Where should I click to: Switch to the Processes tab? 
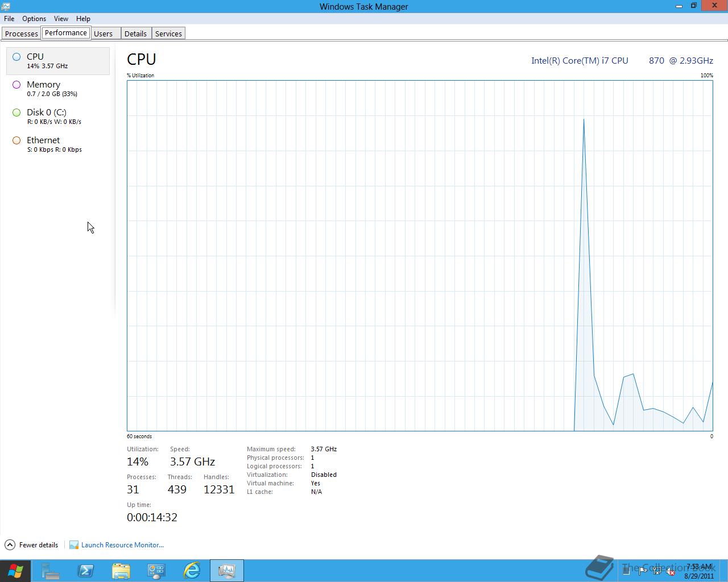(22, 34)
